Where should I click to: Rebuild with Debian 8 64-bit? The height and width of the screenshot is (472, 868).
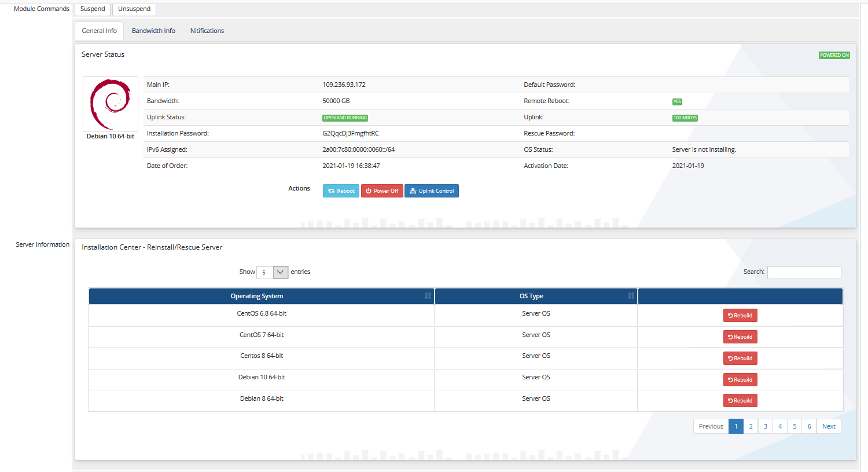pos(740,401)
